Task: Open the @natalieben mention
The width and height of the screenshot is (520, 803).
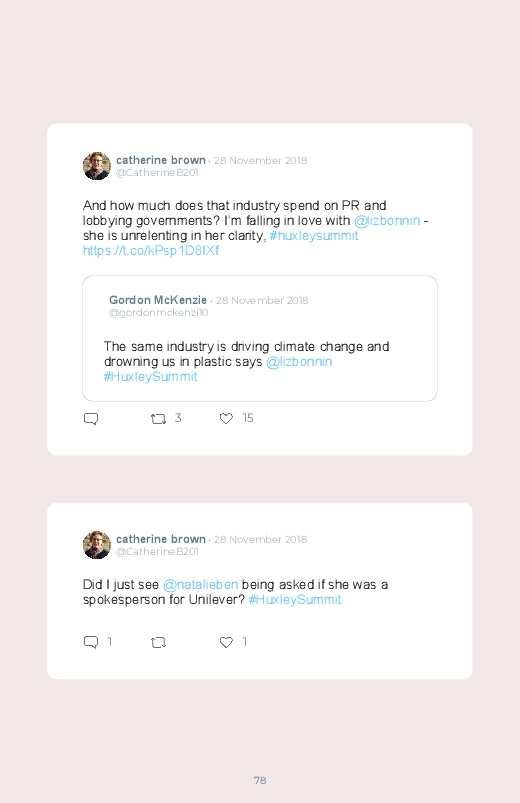Action: 200,584
